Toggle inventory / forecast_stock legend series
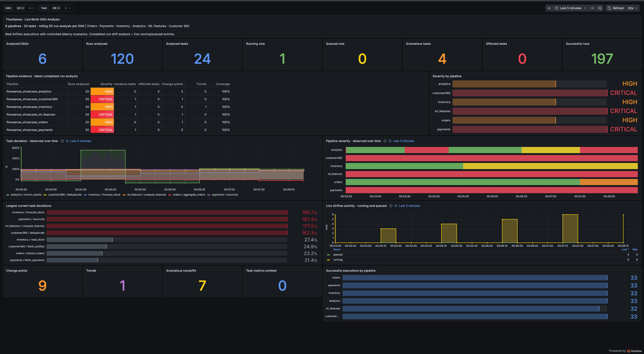This screenshot has height=354, width=644. coord(104,194)
